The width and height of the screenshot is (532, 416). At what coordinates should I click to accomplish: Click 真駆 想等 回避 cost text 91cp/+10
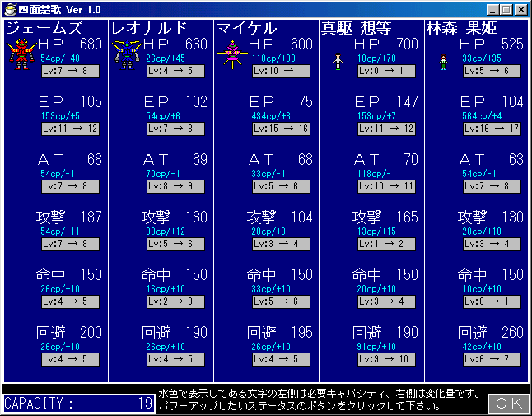376,347
